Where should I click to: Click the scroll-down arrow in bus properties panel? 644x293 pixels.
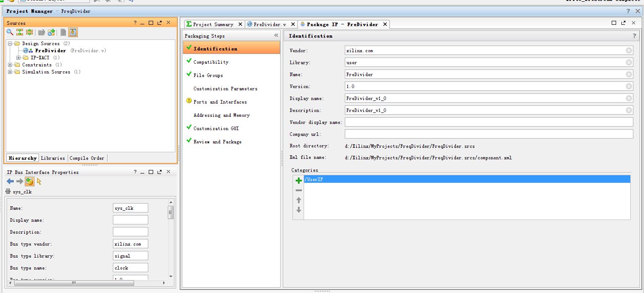tap(170, 276)
